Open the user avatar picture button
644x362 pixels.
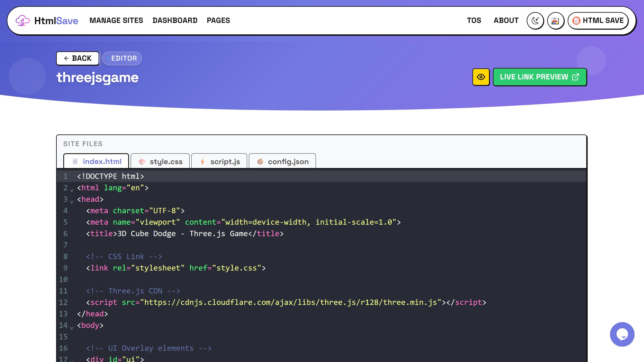[555, 20]
